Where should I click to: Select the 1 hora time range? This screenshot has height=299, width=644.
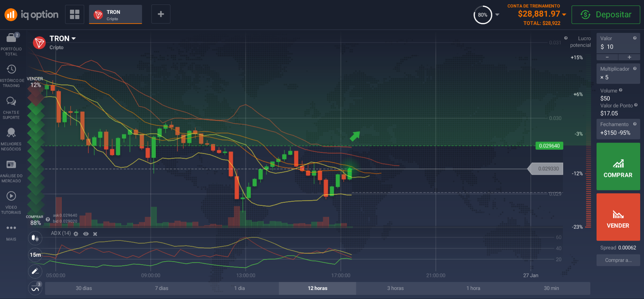pyautogui.click(x=473, y=288)
